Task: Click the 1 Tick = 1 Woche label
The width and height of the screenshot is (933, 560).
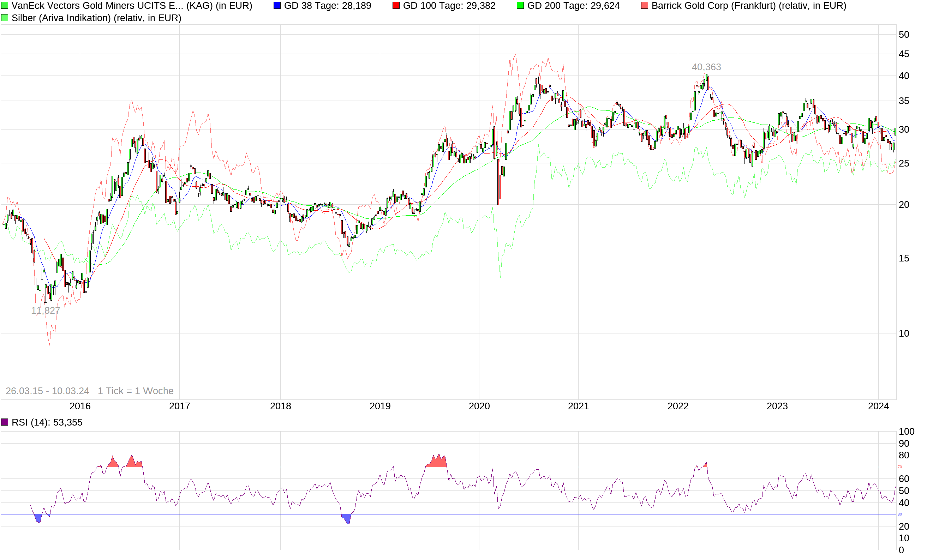Action: [135, 391]
